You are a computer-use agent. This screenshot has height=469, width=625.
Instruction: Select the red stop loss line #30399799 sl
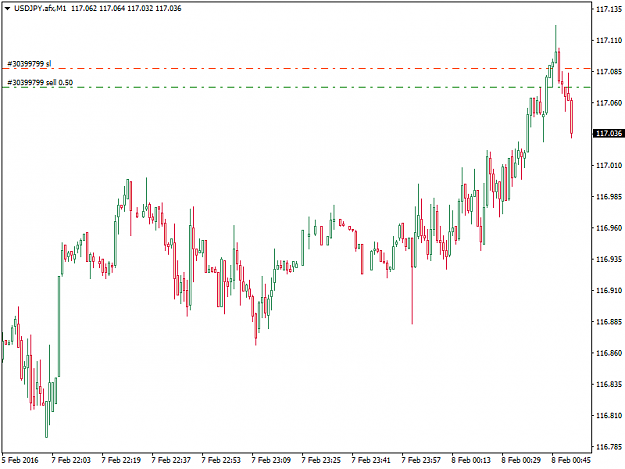(x=296, y=69)
